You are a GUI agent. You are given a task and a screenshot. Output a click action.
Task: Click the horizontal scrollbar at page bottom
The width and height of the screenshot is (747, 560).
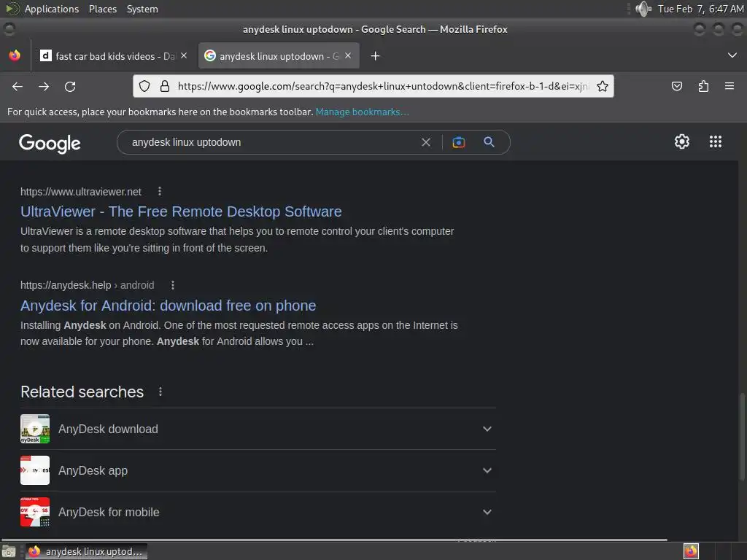333,540
